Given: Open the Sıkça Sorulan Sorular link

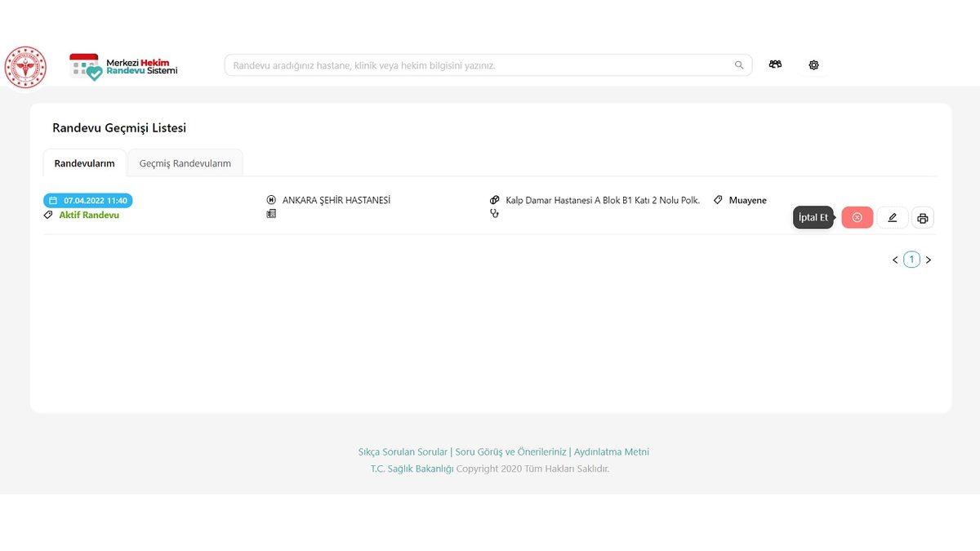Looking at the screenshot, I should [x=403, y=451].
